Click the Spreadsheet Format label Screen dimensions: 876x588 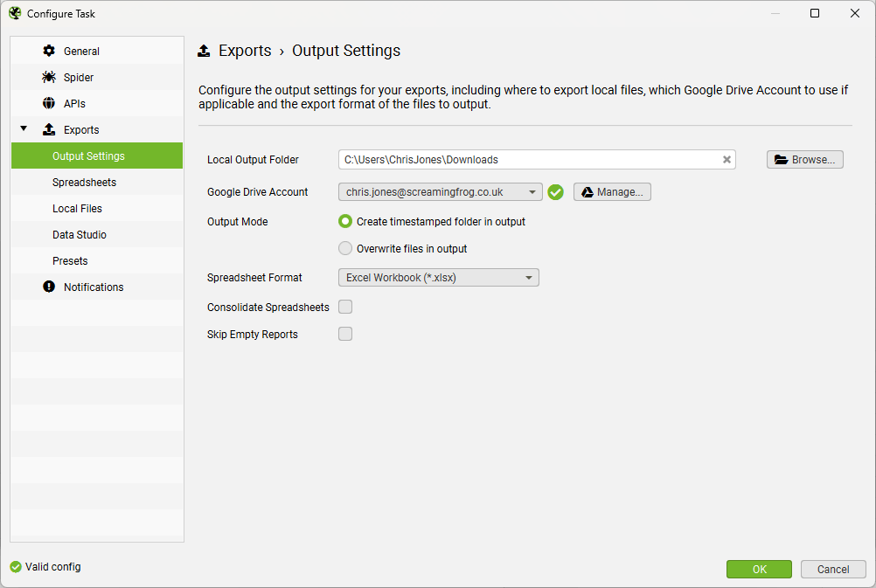pyautogui.click(x=254, y=278)
